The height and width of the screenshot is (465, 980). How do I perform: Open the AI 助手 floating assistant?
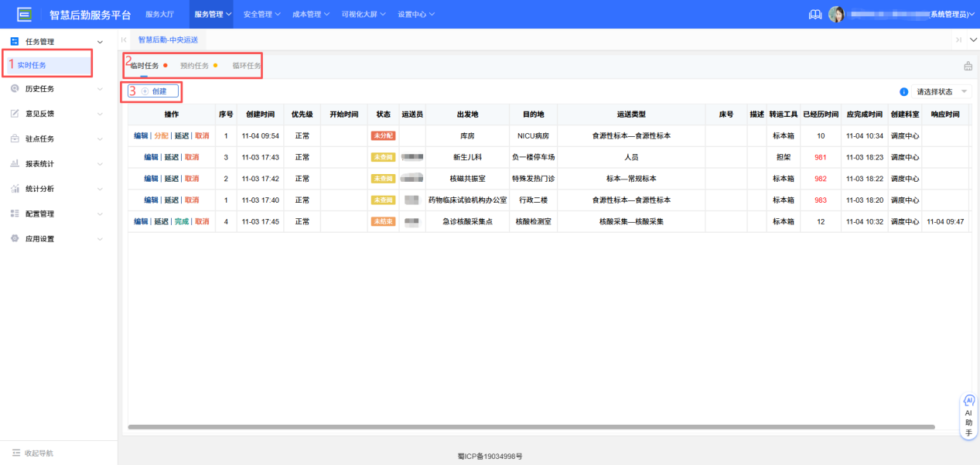coord(968,414)
